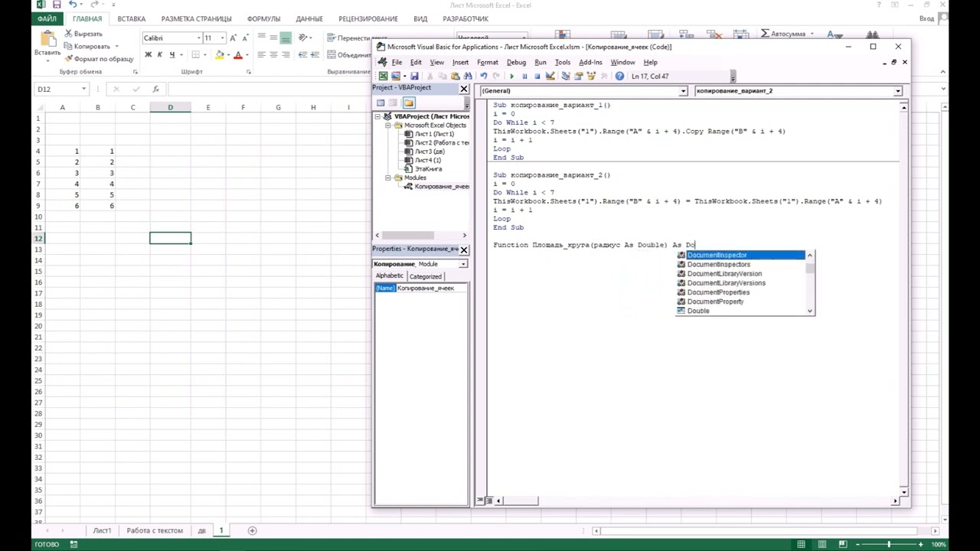Save the workbook from Quick Access Toolbar
Image resolution: width=980 pixels, height=551 pixels.
[57, 5]
